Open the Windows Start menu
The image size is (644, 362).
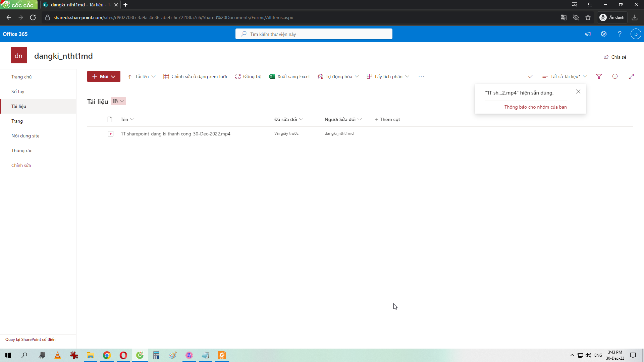(8, 355)
